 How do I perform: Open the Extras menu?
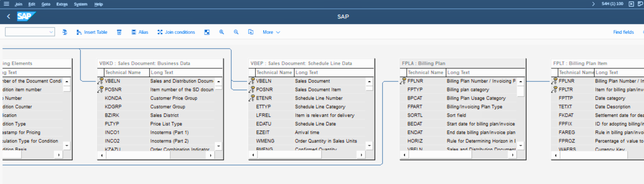(62, 4)
